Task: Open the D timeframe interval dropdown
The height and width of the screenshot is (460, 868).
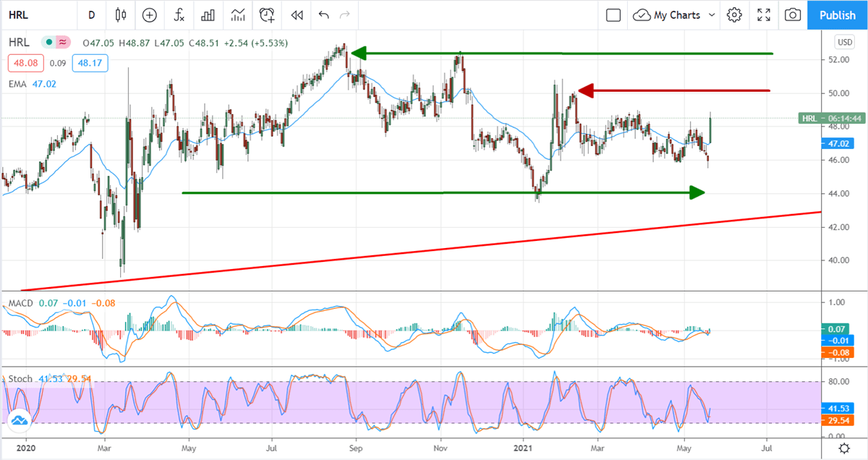Action: point(91,15)
